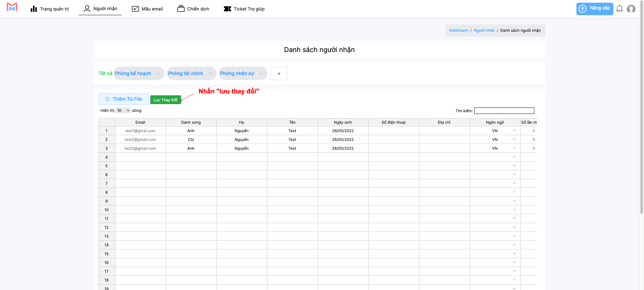Expand the Phòng tài chính dropdown arrow
644x290 pixels.
(x=210, y=74)
